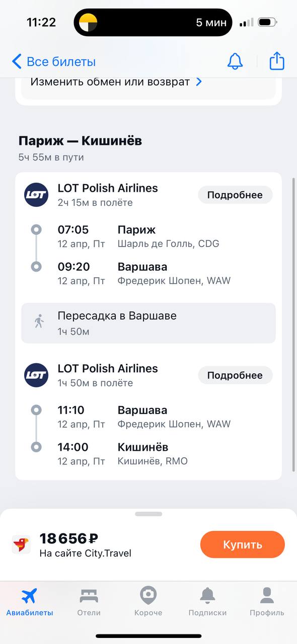Open the share icon at top right
This screenshot has height=644, width=297.
click(277, 61)
